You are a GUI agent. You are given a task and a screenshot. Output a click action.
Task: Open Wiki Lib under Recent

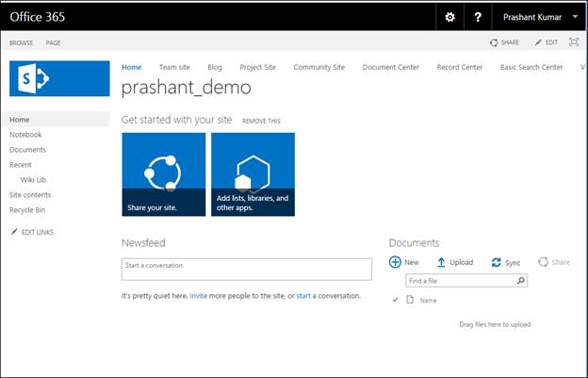[33, 180]
